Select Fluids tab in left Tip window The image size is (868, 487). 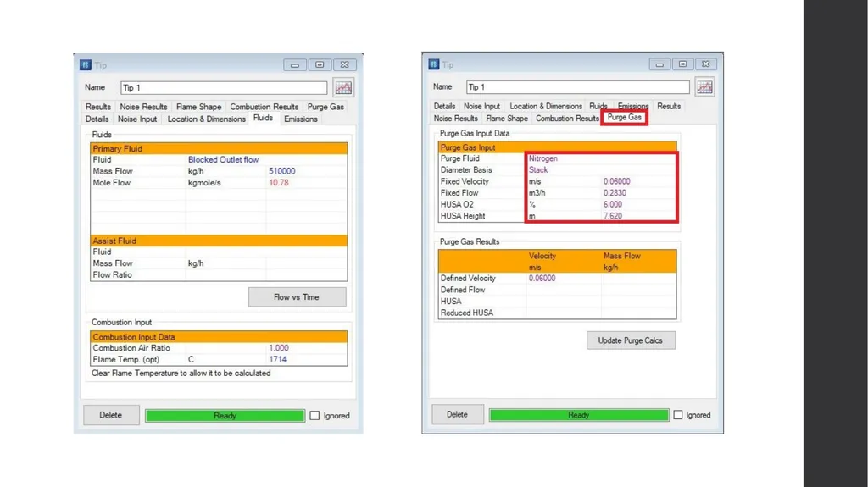263,118
